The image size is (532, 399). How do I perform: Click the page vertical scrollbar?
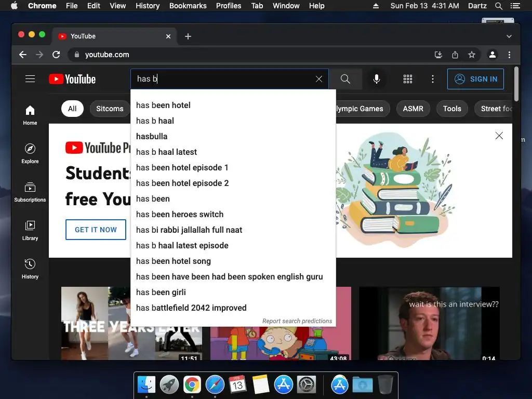[x=516, y=84]
